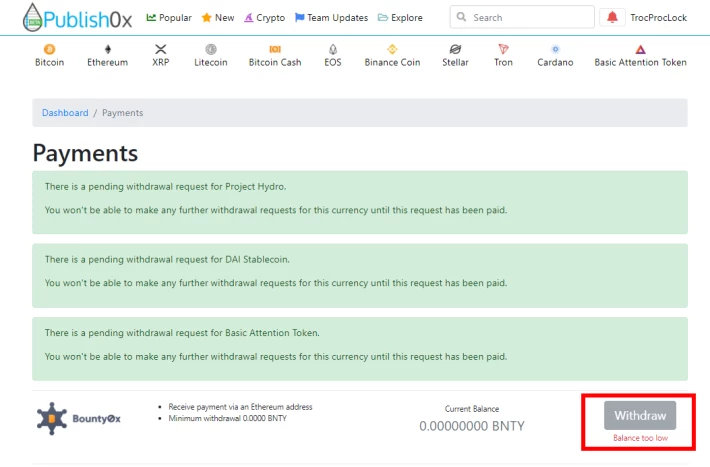Select the Bitcoin coin icon

49,49
